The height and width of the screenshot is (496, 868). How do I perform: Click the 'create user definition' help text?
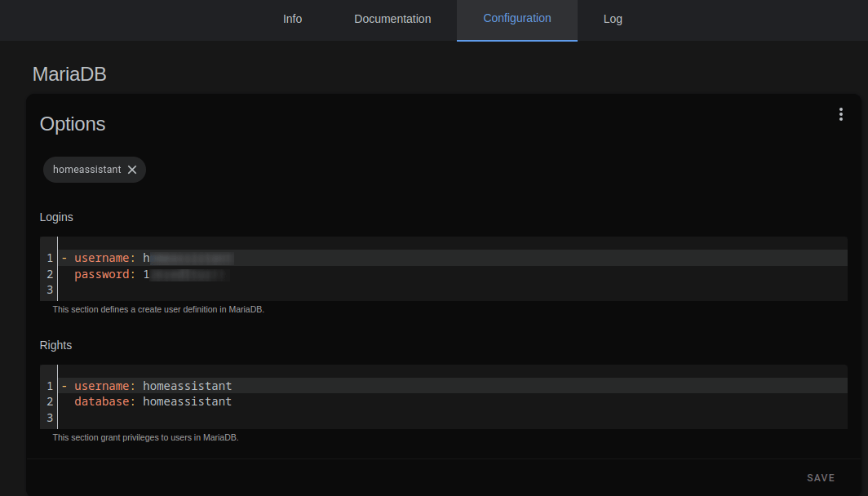click(158, 309)
